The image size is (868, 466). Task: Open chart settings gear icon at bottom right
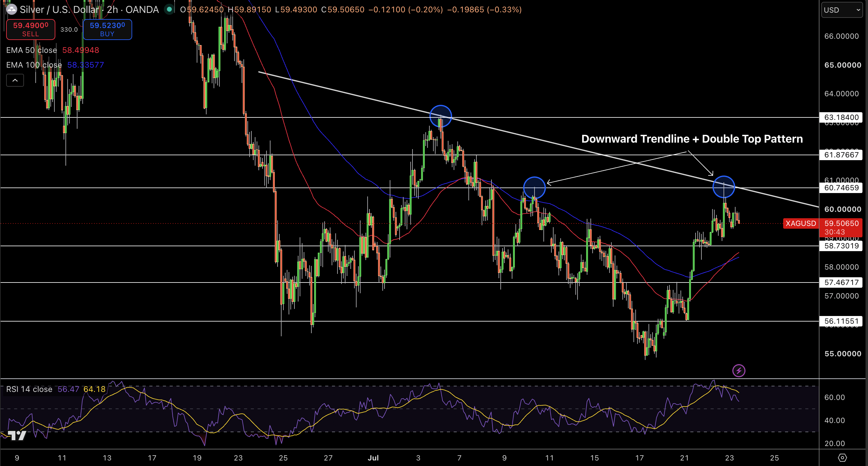click(x=842, y=458)
